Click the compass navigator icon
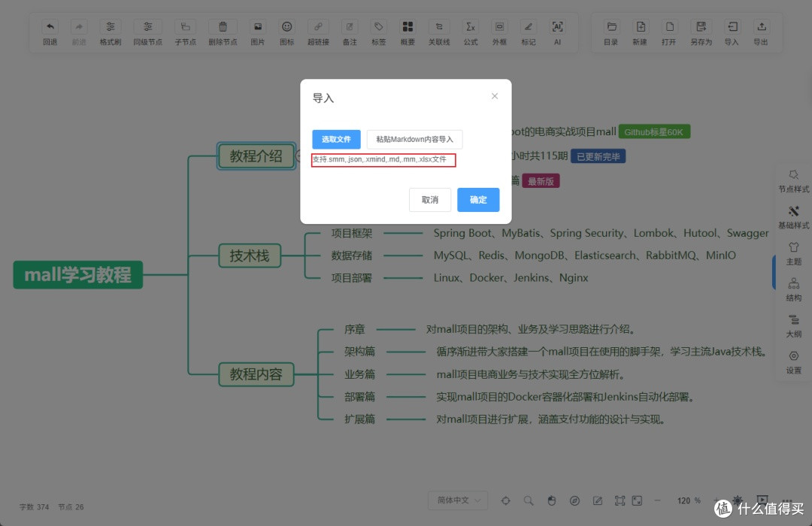812x526 pixels. click(574, 500)
